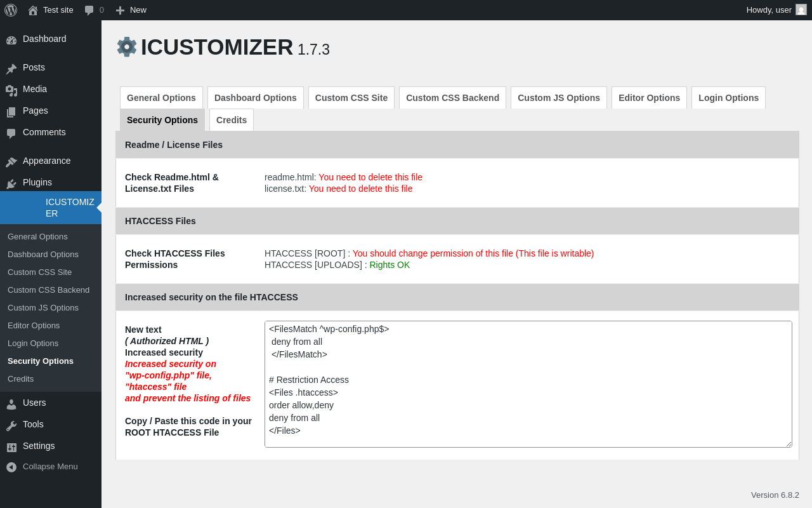The height and width of the screenshot is (508, 812).
Task: Open Custom CSS Site in sidebar submenu
Action: click(x=39, y=272)
